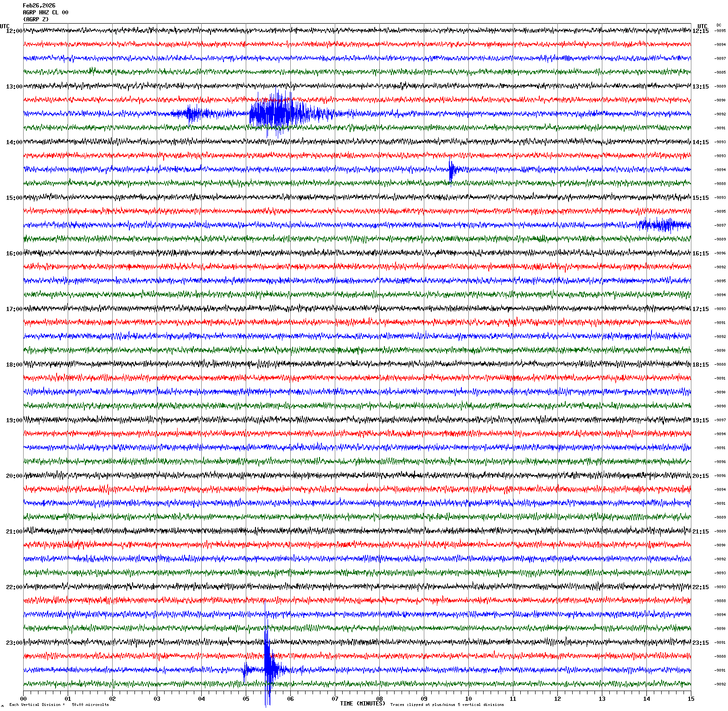
Task: Click the TIME (MINUTES) axis title
Action: tap(362, 704)
